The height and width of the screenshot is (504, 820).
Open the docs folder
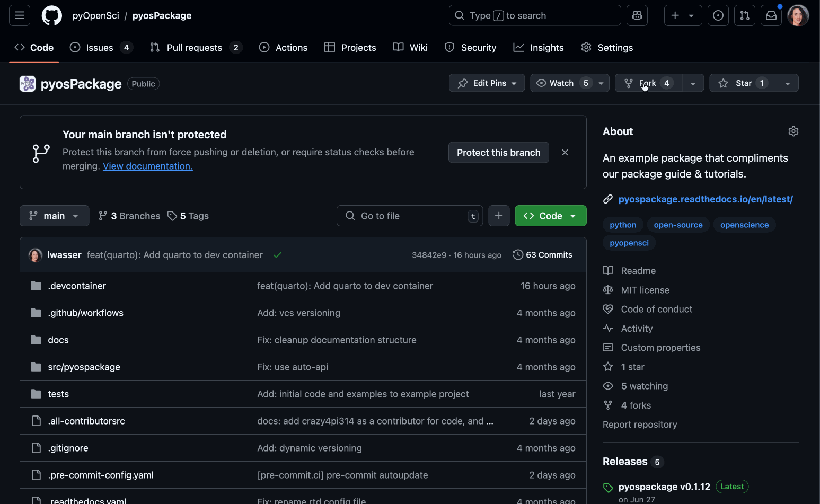pyautogui.click(x=58, y=340)
